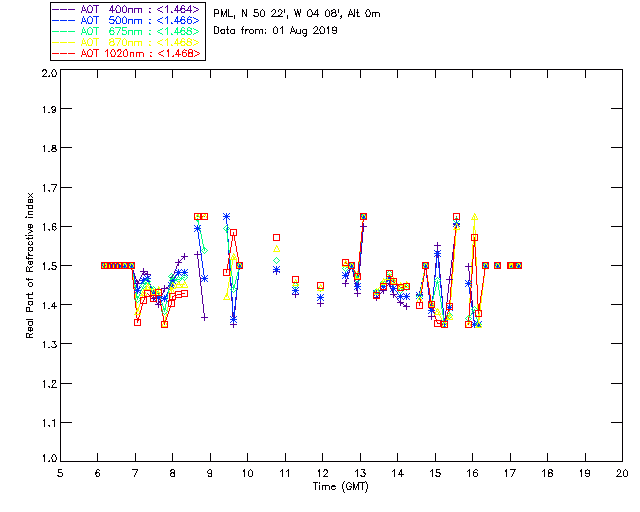Click the y-axis label 1.8
The width and height of the screenshot is (640, 512).
(x=49, y=148)
